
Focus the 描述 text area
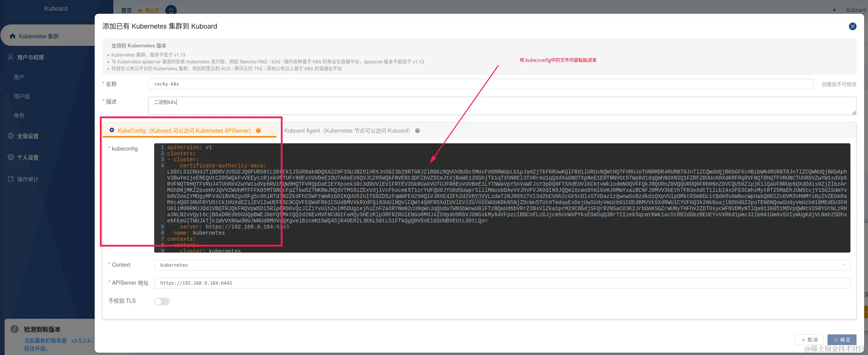point(502,106)
